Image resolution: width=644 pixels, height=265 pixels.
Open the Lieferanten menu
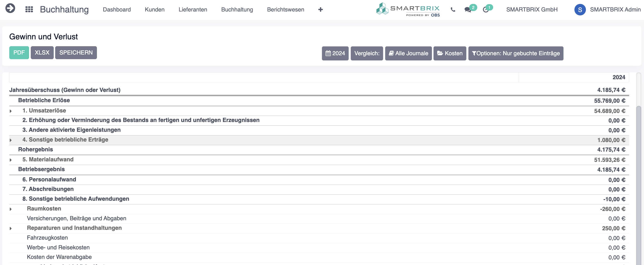click(193, 10)
